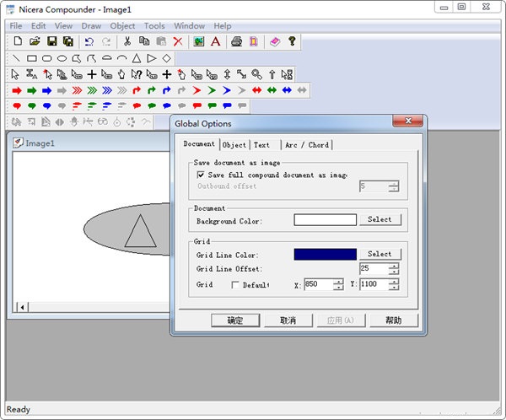Enable the Grid Default checkbox

[235, 285]
